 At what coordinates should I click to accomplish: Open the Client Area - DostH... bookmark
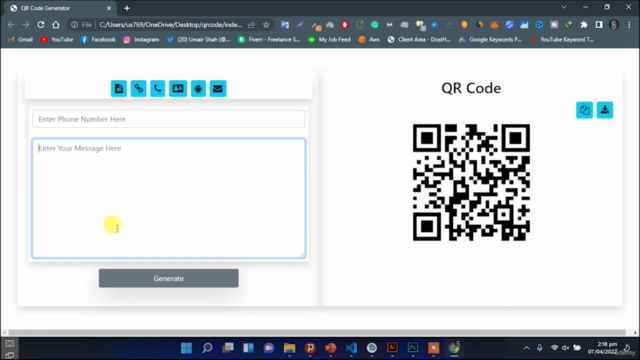(419, 40)
